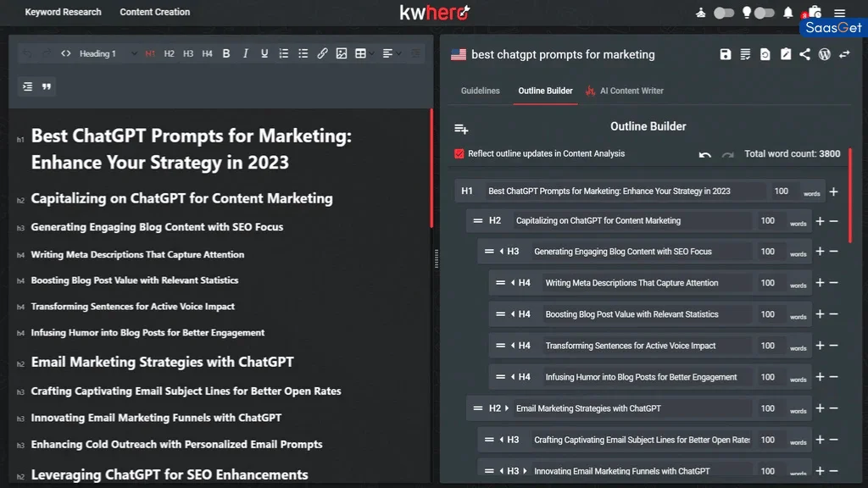Insert a hyperlink
Image resolution: width=868 pixels, height=488 pixels.
point(322,53)
